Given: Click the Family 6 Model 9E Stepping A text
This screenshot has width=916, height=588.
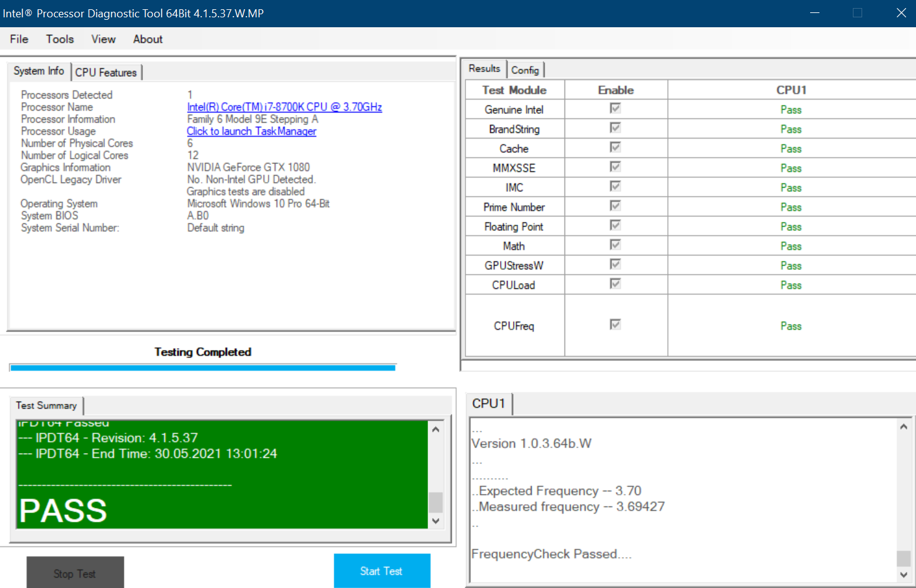Looking at the screenshot, I should click(x=253, y=119).
